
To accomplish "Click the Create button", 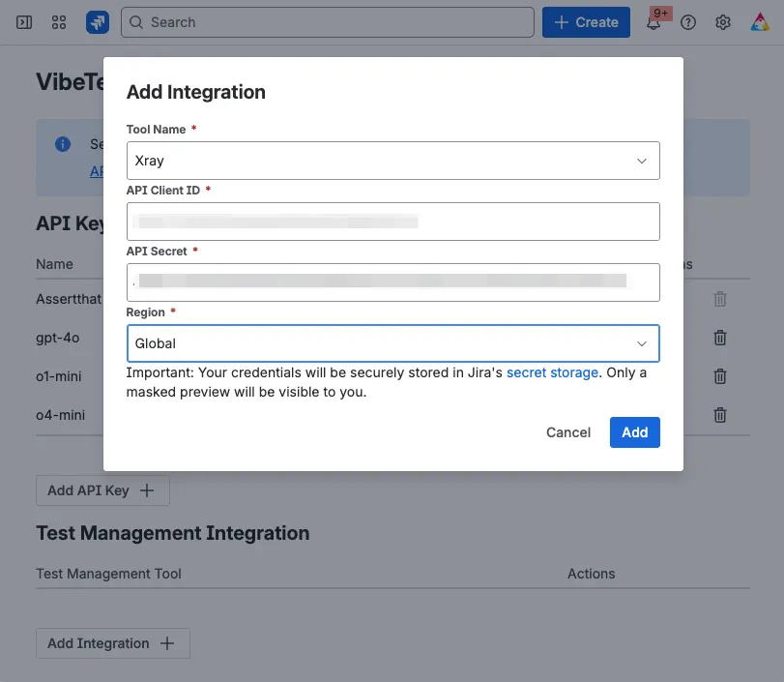I will pyautogui.click(x=586, y=22).
